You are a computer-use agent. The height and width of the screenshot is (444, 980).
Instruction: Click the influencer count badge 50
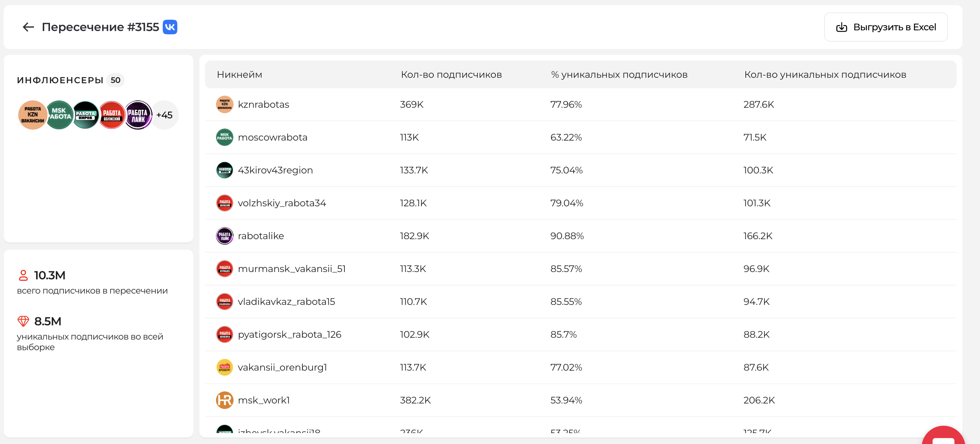(115, 80)
